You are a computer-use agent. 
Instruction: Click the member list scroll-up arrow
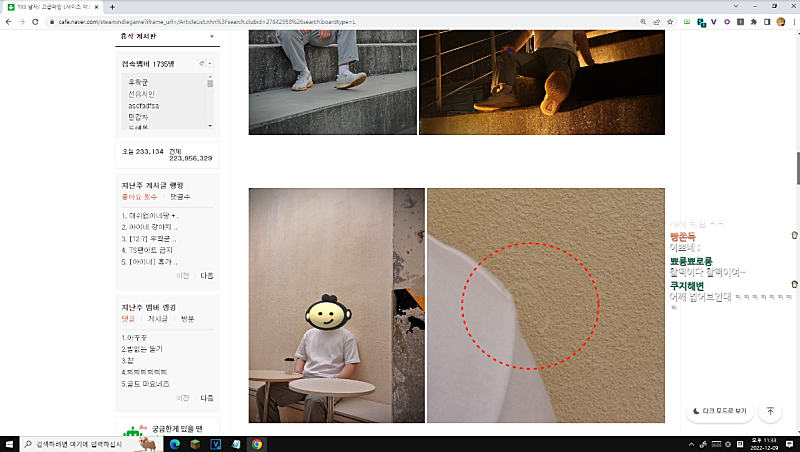pos(210,77)
